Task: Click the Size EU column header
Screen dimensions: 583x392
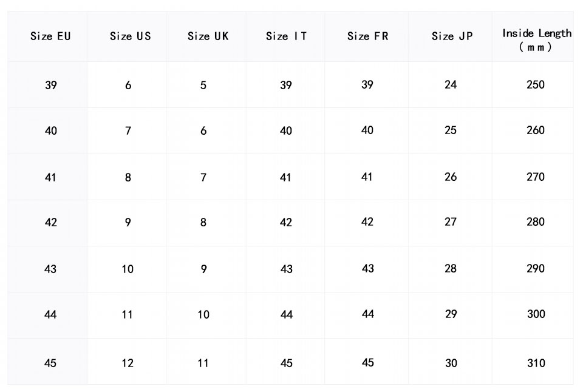Action: coord(50,36)
